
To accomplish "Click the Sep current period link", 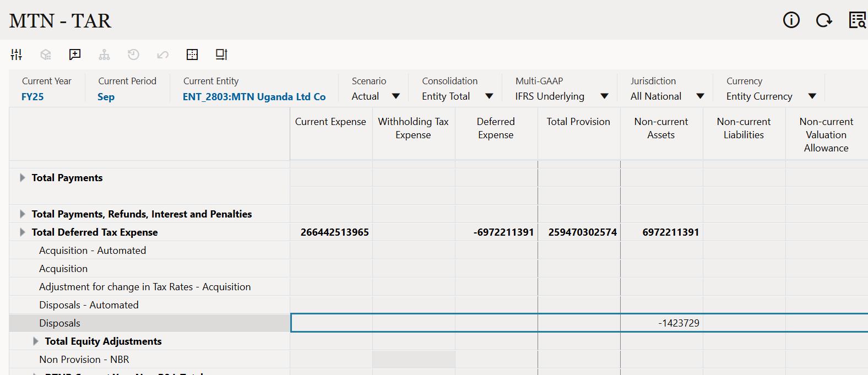I will tap(106, 97).
